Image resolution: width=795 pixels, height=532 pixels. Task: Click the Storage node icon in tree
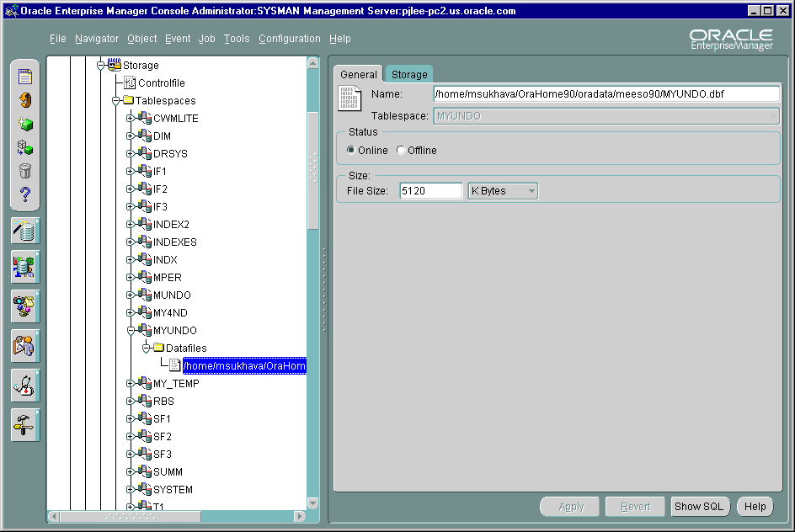[115, 65]
